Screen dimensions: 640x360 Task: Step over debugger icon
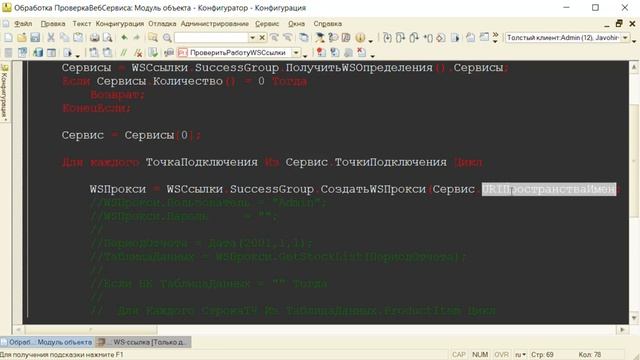400,38
